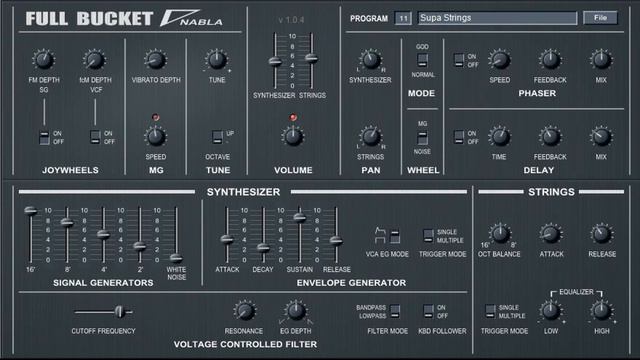The height and width of the screenshot is (360, 640).
Task: Switch Mode between GOD and NORMAL
Action: tap(422, 60)
